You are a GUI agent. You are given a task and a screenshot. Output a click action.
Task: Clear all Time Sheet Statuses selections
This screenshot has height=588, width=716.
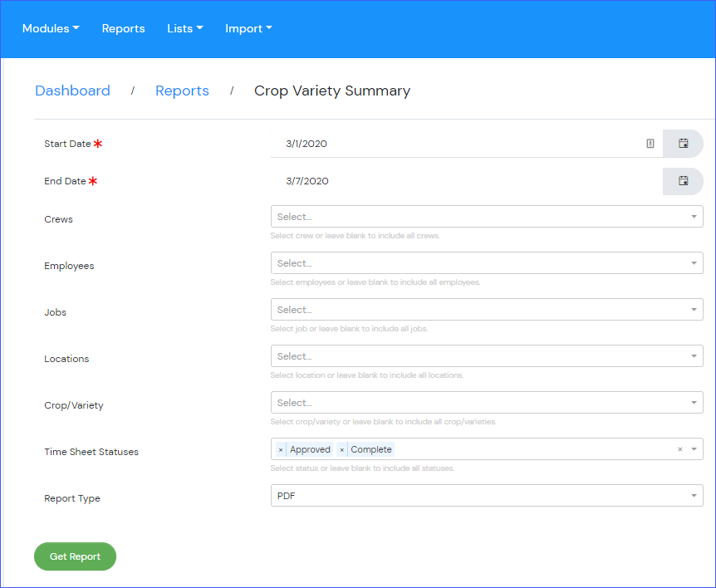[x=680, y=449]
